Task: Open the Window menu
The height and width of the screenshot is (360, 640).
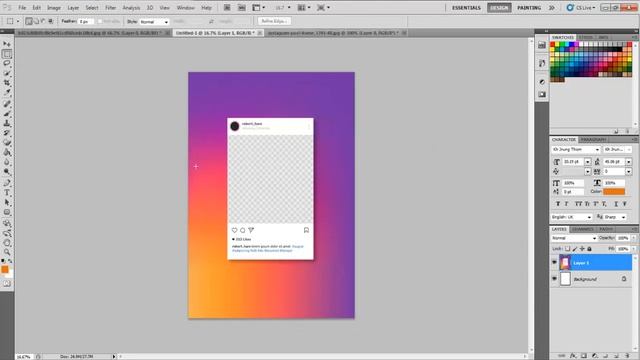Action: click(185, 8)
